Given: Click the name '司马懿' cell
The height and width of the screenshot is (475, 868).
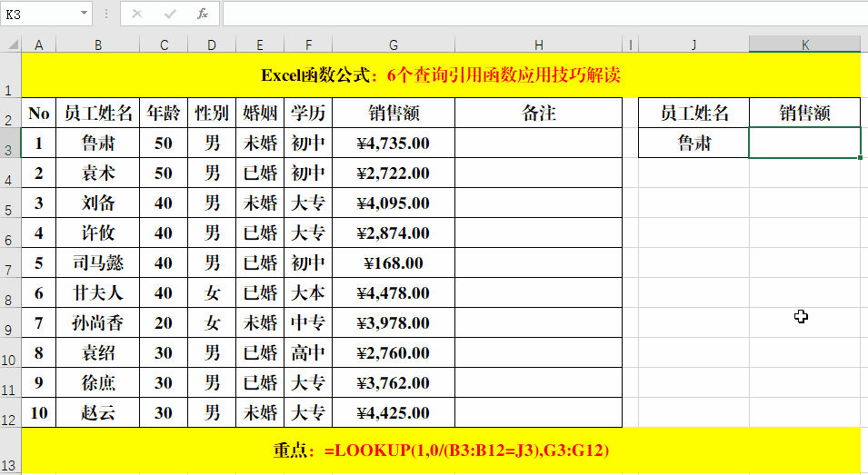Looking at the screenshot, I should click(98, 262).
